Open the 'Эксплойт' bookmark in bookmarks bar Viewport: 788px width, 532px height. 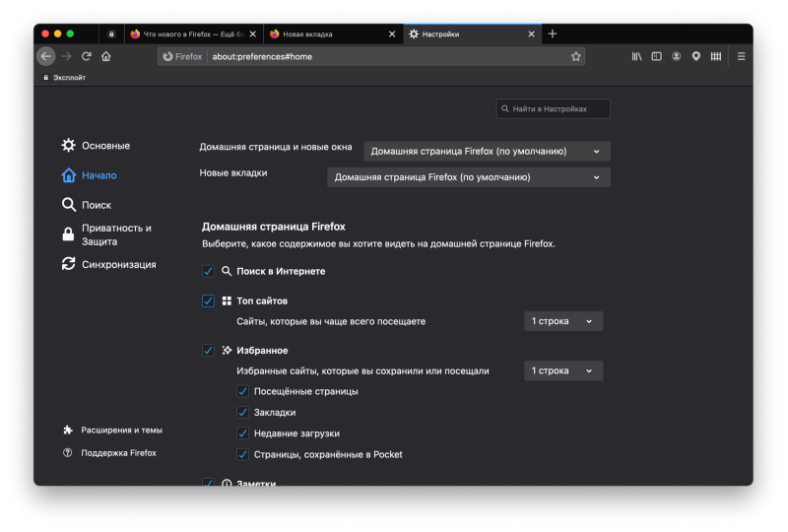pos(64,78)
